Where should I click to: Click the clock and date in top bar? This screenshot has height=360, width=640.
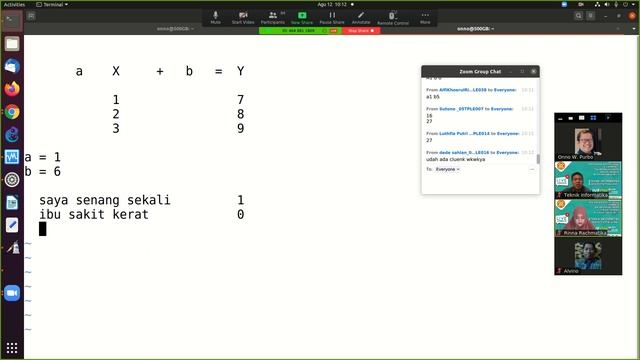pyautogui.click(x=332, y=4)
